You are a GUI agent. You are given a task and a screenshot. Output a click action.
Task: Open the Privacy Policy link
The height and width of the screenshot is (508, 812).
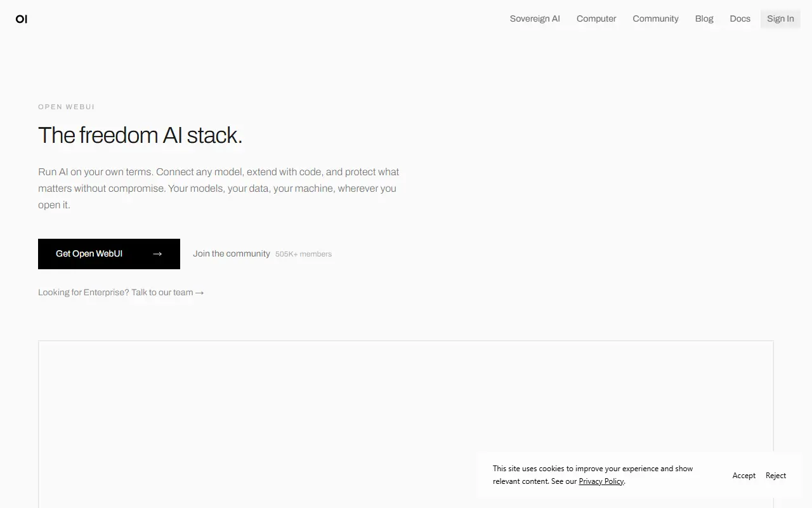coord(601,481)
